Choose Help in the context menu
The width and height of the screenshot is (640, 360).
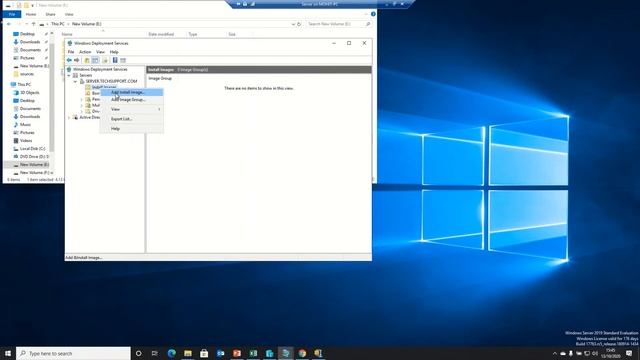tap(132, 129)
